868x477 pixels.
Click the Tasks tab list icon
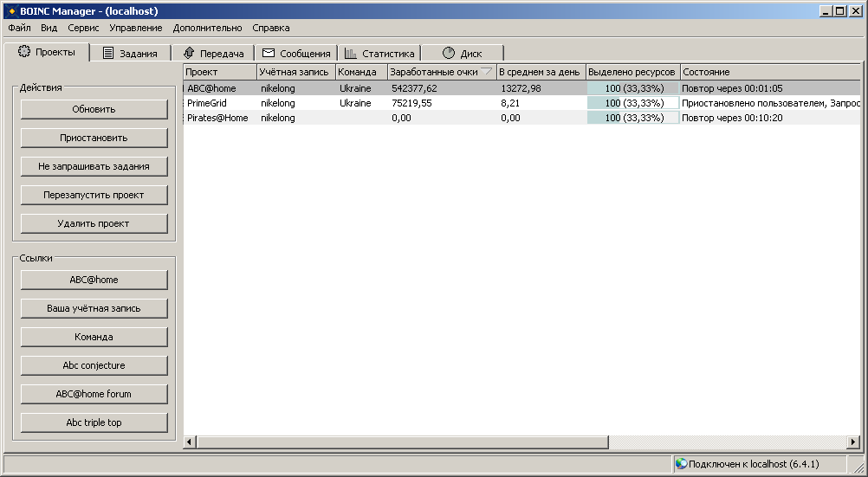tap(108, 53)
